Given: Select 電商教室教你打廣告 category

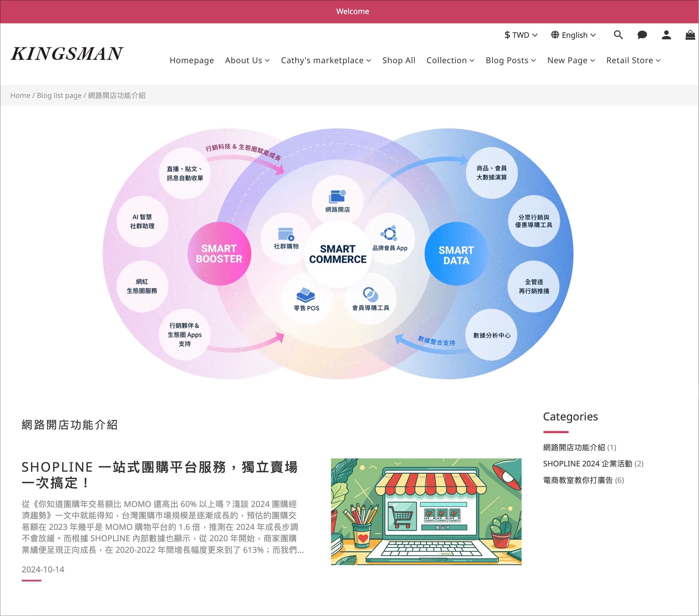Looking at the screenshot, I should 583,480.
